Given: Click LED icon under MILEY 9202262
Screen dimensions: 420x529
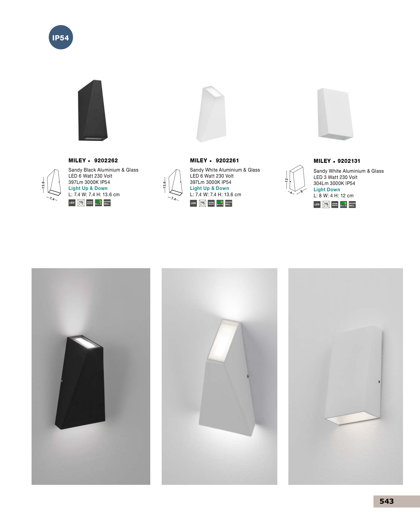Looking at the screenshot, I should tap(72, 203).
